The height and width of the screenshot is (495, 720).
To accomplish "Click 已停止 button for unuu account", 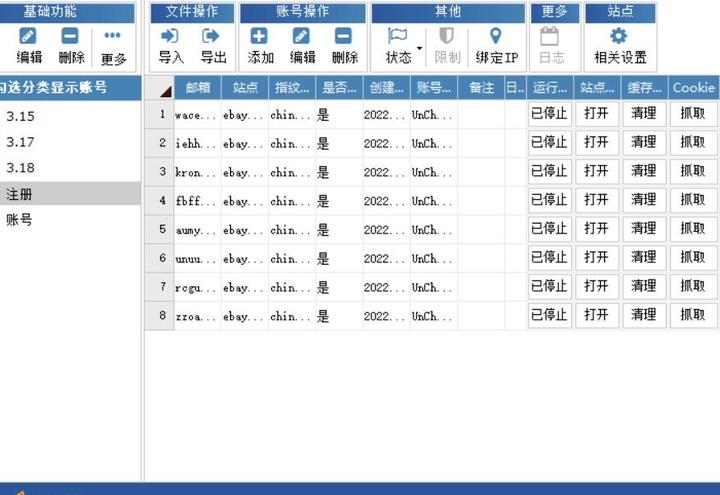I will click(x=550, y=258).
